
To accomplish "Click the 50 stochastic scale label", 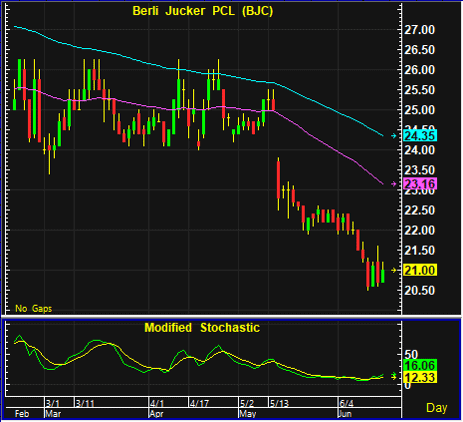I will point(411,355).
